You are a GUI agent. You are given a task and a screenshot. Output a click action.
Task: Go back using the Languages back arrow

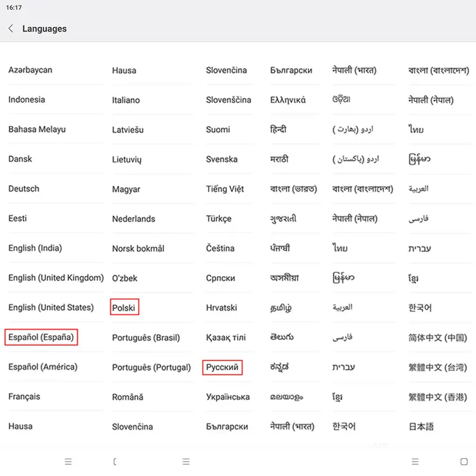coord(11,29)
